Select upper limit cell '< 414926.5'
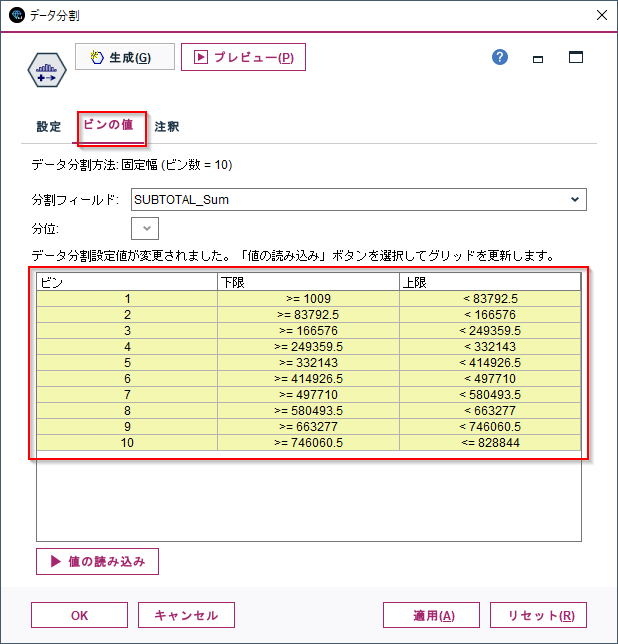618x644 pixels. [x=490, y=363]
